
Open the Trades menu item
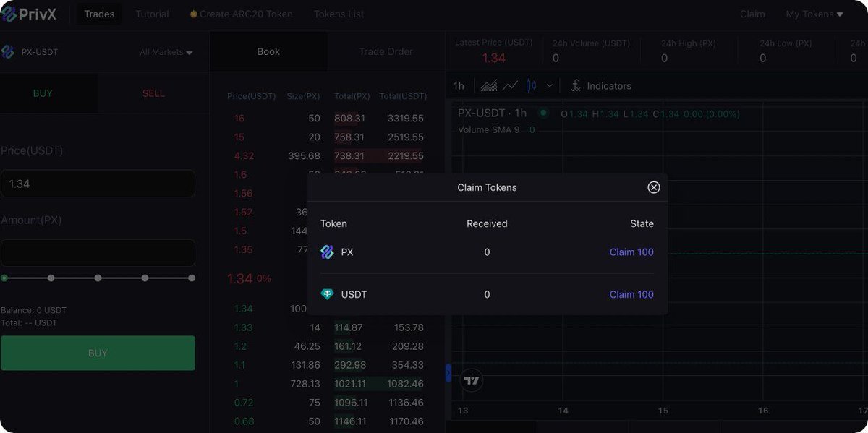click(x=99, y=14)
